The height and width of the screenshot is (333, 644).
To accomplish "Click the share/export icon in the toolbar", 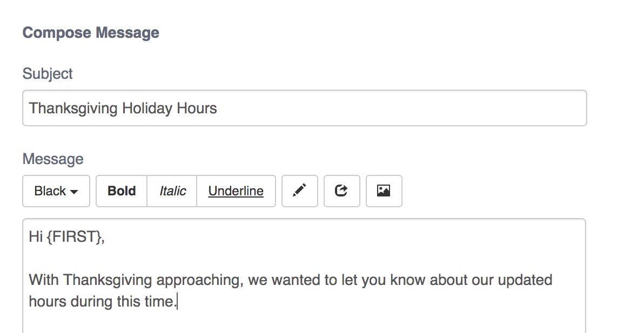I will tap(341, 191).
